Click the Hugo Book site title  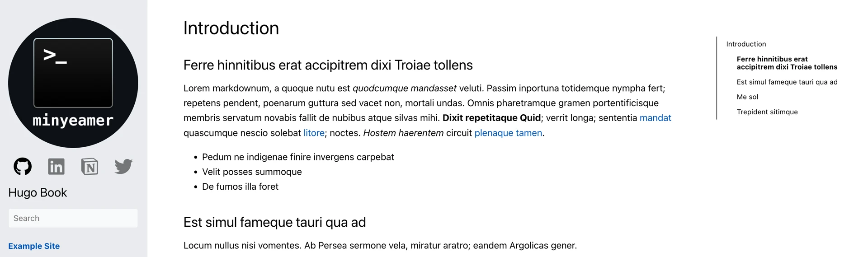[x=38, y=192]
